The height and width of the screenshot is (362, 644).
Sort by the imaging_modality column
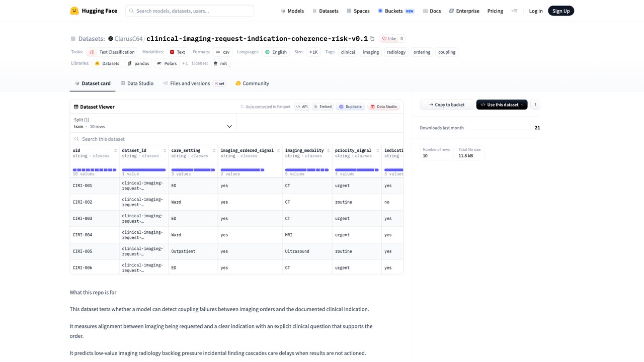328,150
